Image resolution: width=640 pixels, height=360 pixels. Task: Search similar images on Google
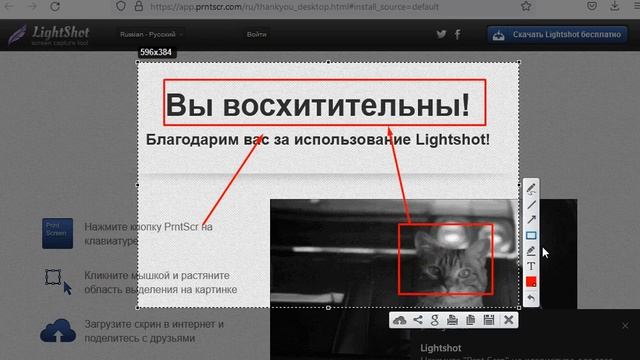[x=435, y=320]
